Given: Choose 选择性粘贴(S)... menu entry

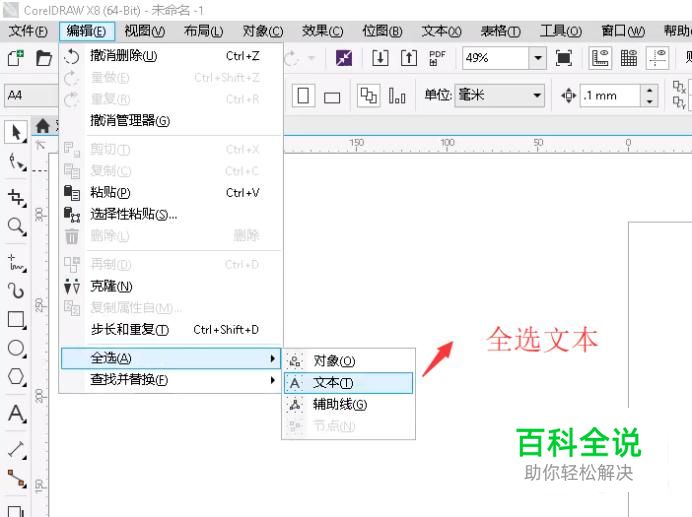Looking at the screenshot, I should coord(170,215).
